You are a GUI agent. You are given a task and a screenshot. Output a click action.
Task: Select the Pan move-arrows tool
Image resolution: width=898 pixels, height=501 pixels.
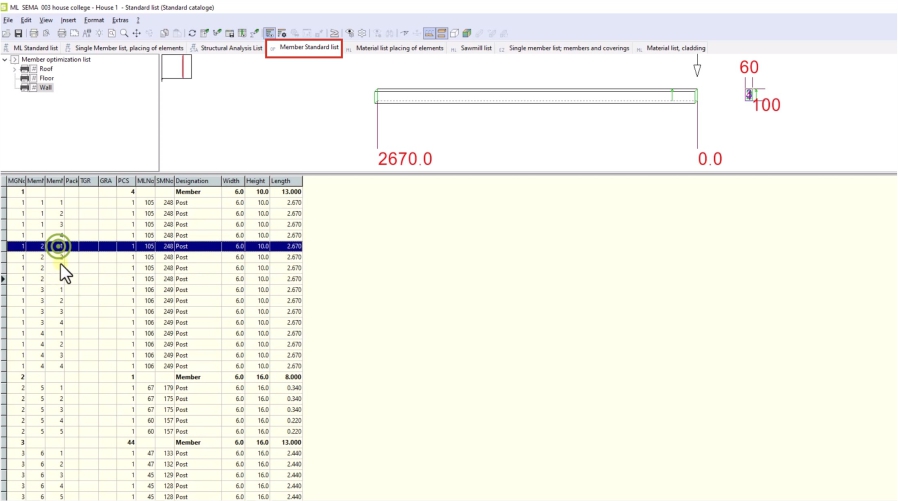tap(137, 33)
